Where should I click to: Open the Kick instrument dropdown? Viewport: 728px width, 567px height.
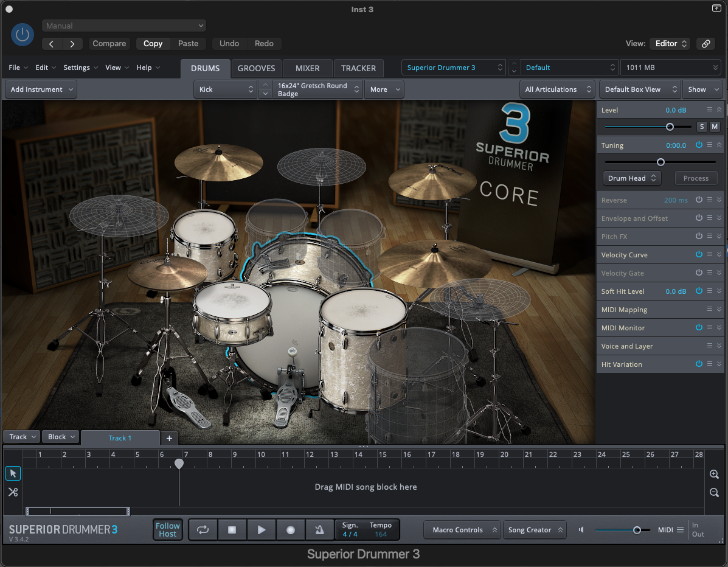click(x=224, y=89)
